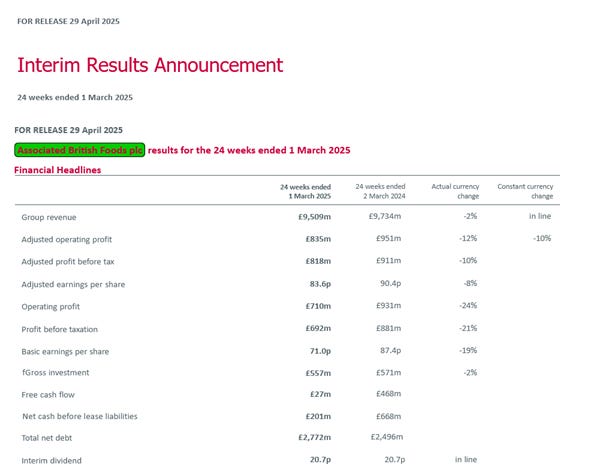Click the Financial Headlines heading
602x470 pixels.
(x=58, y=170)
